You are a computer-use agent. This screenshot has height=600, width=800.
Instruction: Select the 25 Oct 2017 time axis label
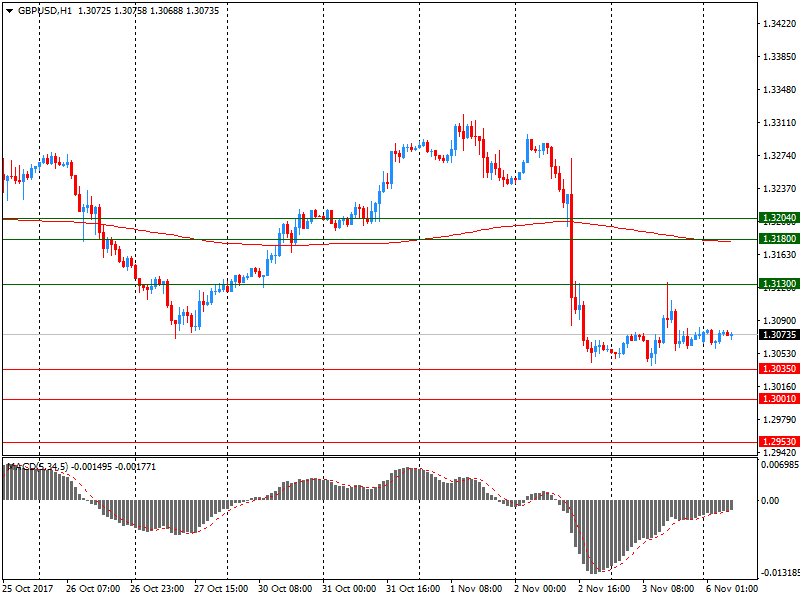[x=28, y=589]
